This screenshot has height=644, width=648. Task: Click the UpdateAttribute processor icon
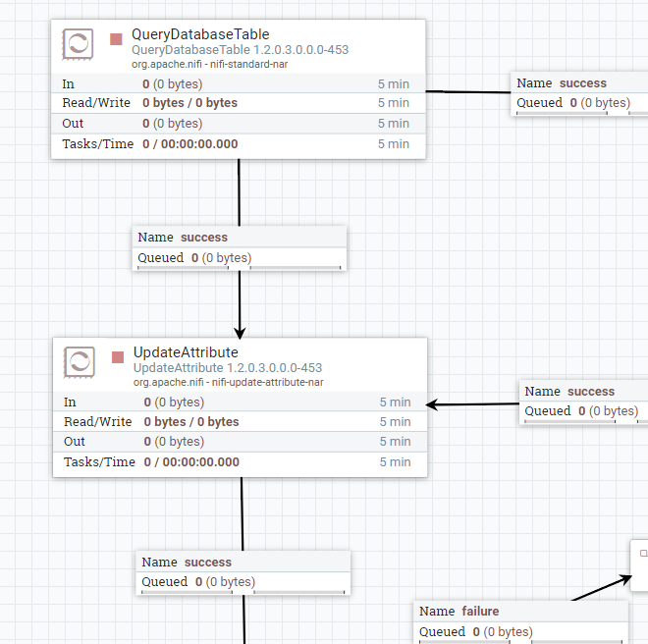80,362
